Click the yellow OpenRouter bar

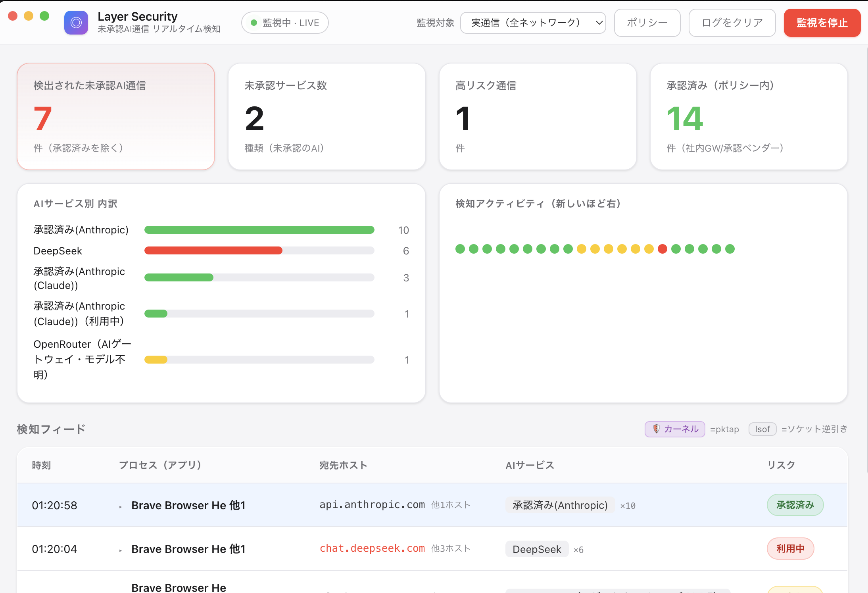156,360
